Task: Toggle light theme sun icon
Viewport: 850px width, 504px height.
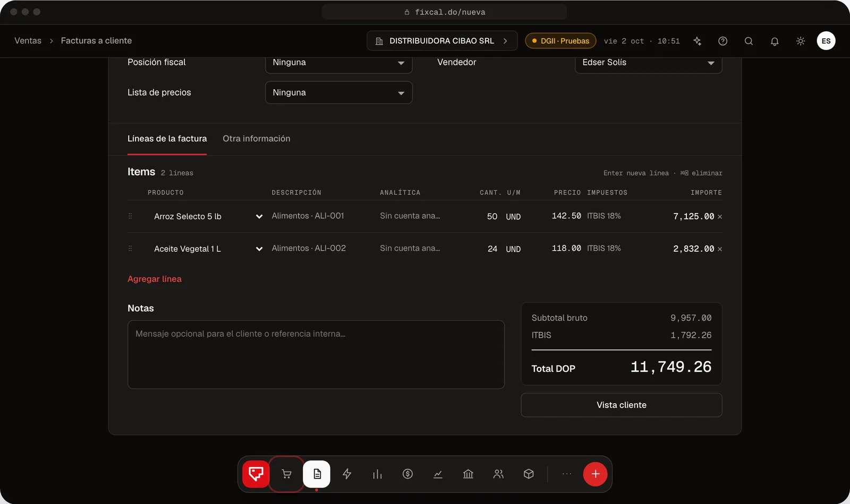Action: click(x=801, y=41)
